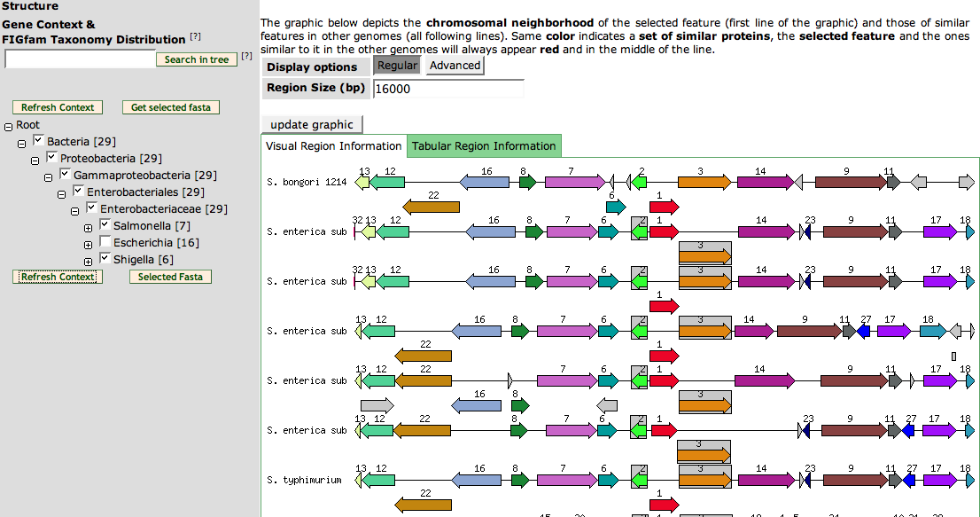The height and width of the screenshot is (517, 980).
Task: Click navy gene 23 in first S. enterica row
Action: point(807,232)
